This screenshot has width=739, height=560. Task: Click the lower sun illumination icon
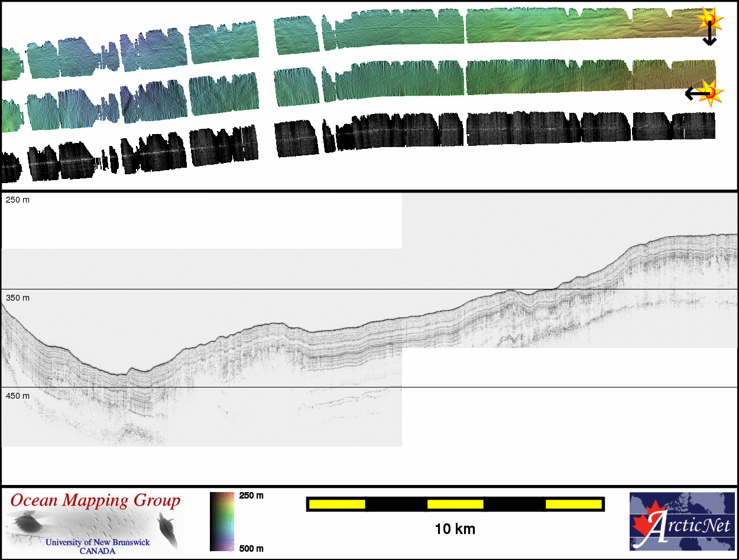click(712, 92)
